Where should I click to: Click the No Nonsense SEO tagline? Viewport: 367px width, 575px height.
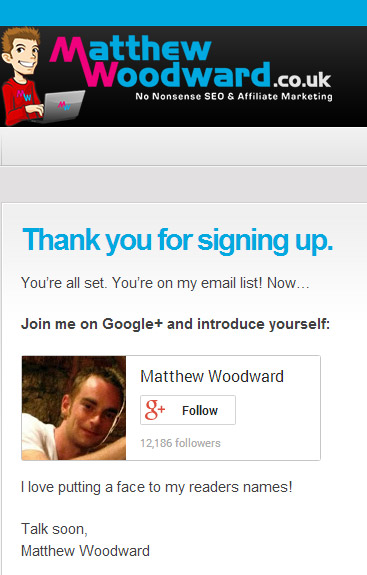coord(234,96)
